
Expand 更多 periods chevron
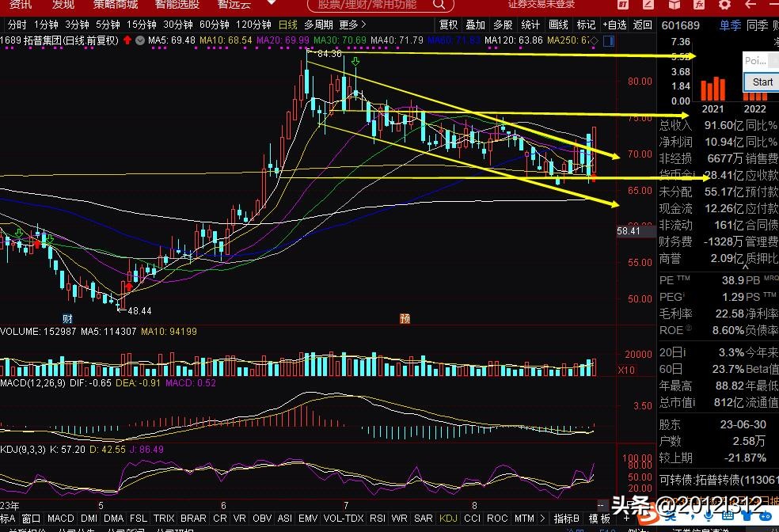tap(363, 24)
